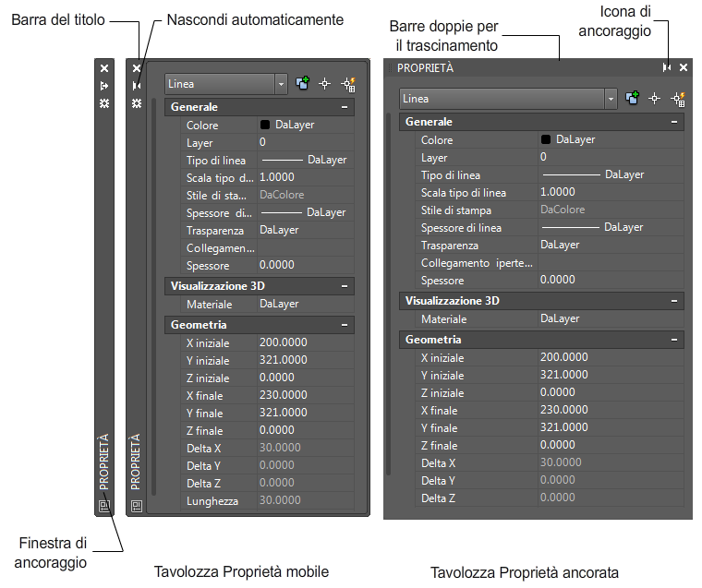Close the collapsed anchor bar

[x=104, y=68]
